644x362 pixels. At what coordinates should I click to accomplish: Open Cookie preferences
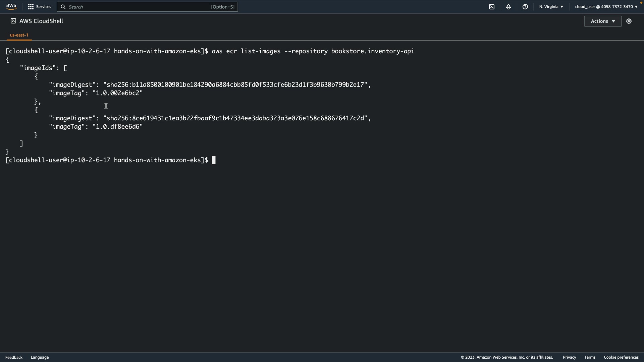(621, 357)
